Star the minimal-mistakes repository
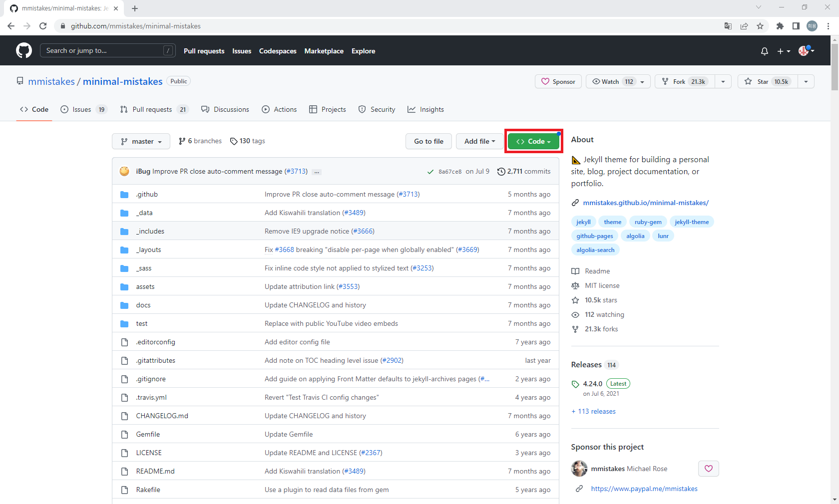839x504 pixels. click(x=768, y=81)
